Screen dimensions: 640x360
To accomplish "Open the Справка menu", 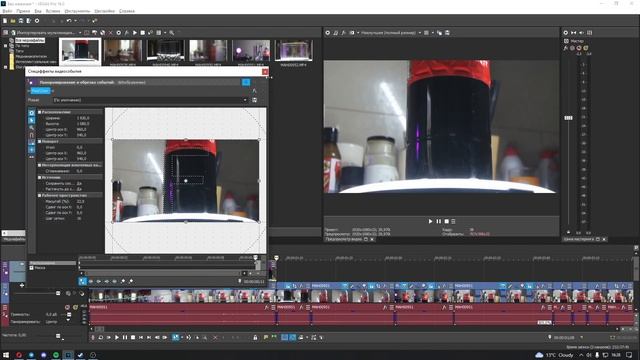I will pyautogui.click(x=127, y=11).
